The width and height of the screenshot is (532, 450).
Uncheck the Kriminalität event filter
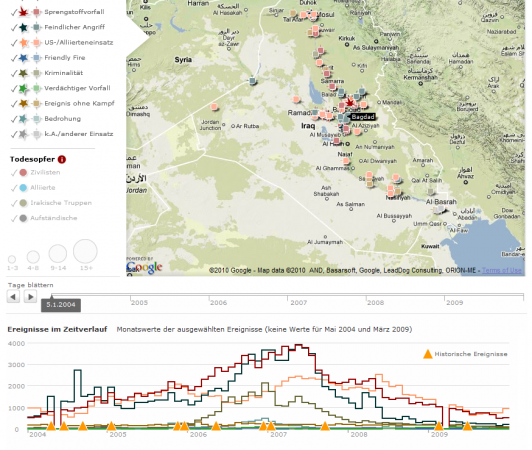pos(14,73)
